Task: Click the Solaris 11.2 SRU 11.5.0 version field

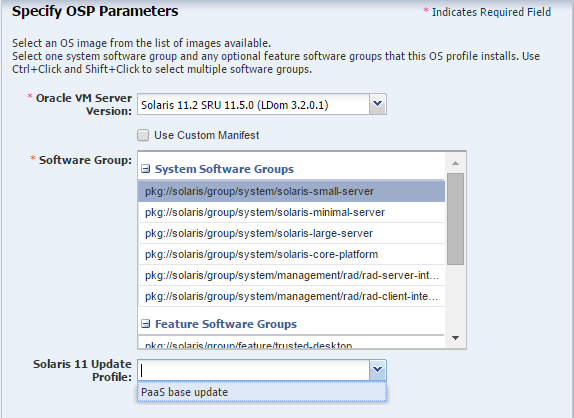Action: point(253,104)
